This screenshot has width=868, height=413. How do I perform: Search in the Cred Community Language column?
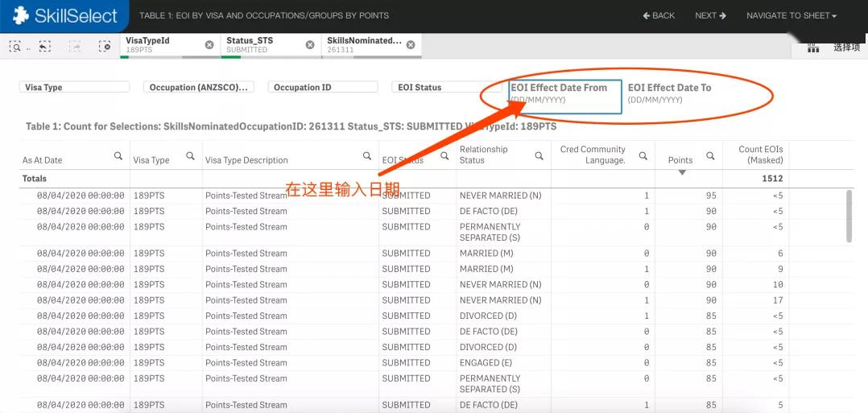tap(643, 156)
